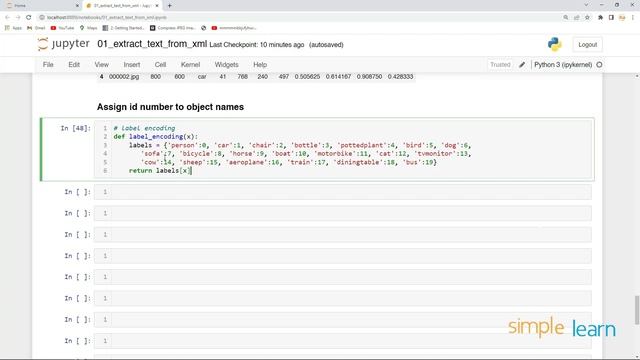
Task: Open a new browser tab
Action: pos(169,6)
